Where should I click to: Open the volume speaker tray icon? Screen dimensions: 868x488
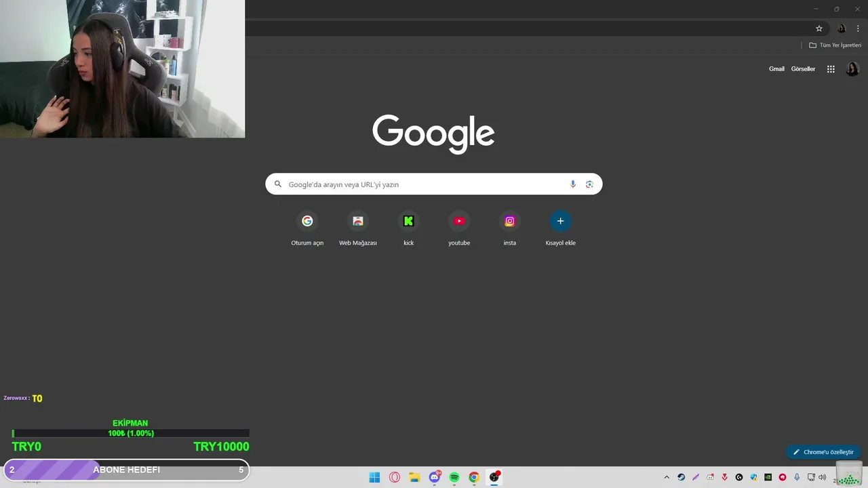(823, 477)
